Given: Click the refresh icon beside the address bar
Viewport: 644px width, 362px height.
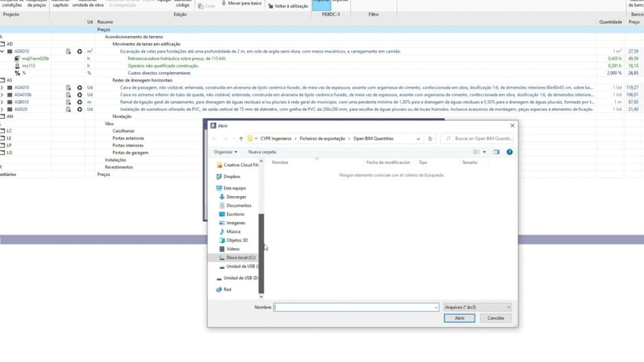Looking at the screenshot, I should 430,138.
